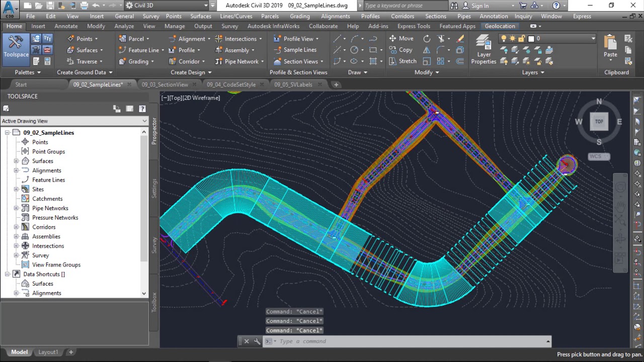The height and width of the screenshot is (362, 644).
Task: Toggle layer 0 on/off lightbulb
Action: pyautogui.click(x=504, y=39)
